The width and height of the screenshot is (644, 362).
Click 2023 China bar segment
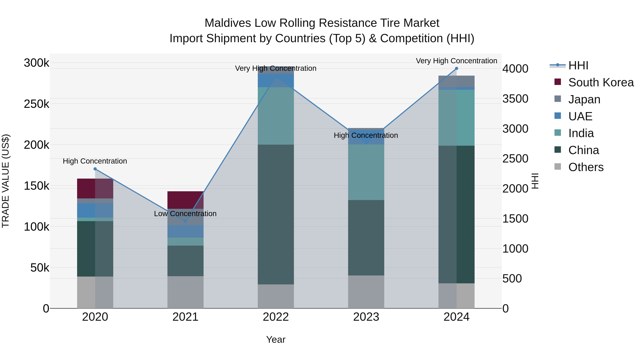366,238
